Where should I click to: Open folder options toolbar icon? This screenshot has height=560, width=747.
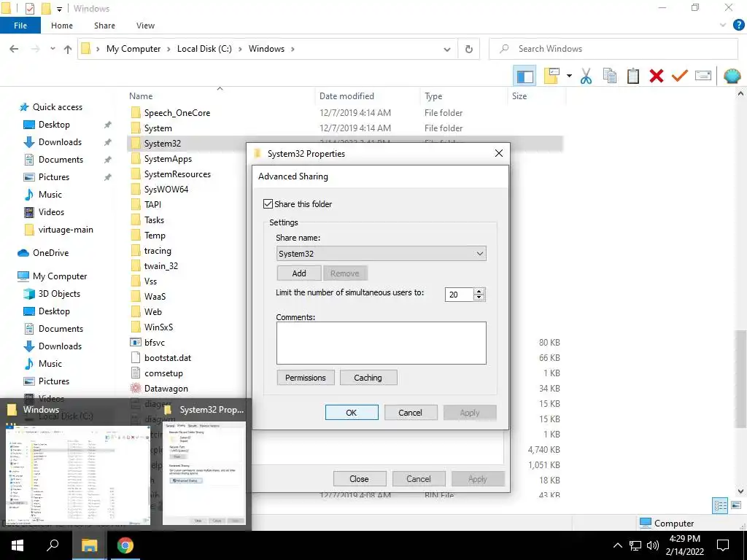pyautogui.click(x=551, y=76)
